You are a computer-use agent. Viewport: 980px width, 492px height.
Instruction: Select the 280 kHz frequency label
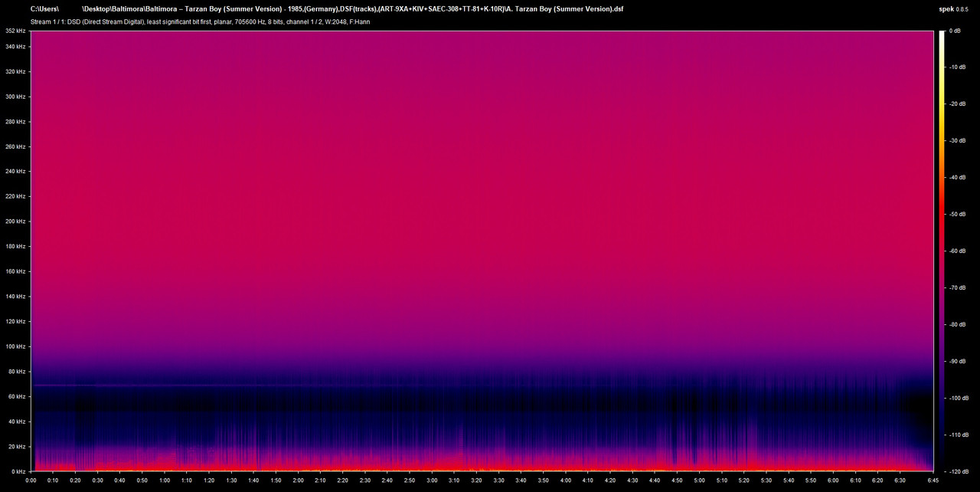click(16, 121)
